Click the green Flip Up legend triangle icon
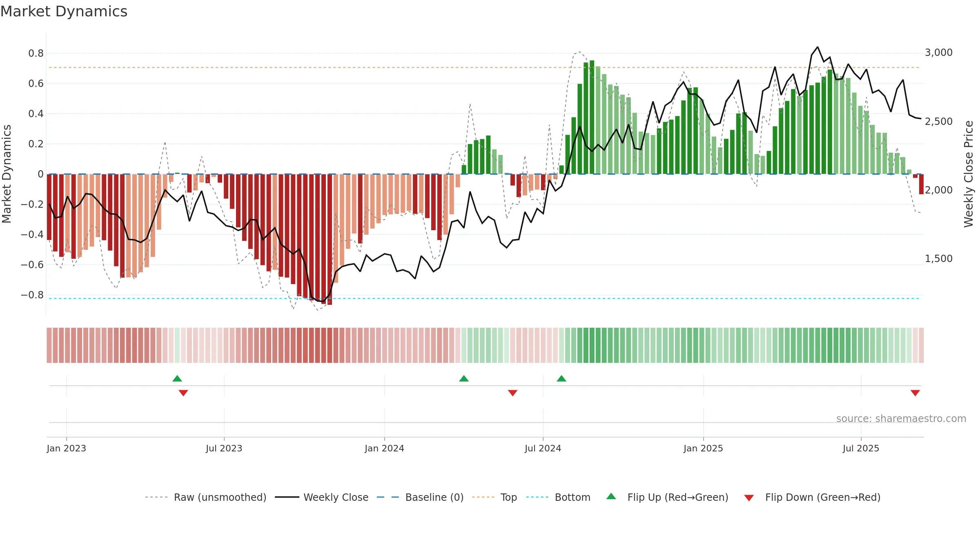The height and width of the screenshot is (551, 980). tap(611, 496)
